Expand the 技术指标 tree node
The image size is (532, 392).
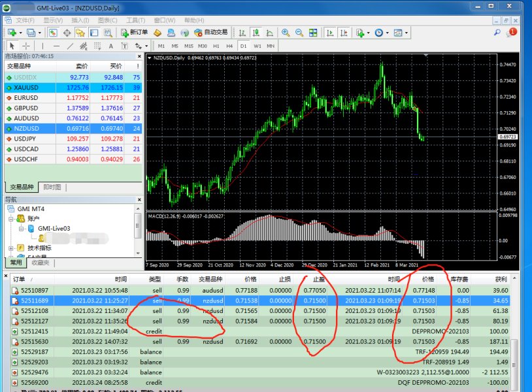[11, 248]
